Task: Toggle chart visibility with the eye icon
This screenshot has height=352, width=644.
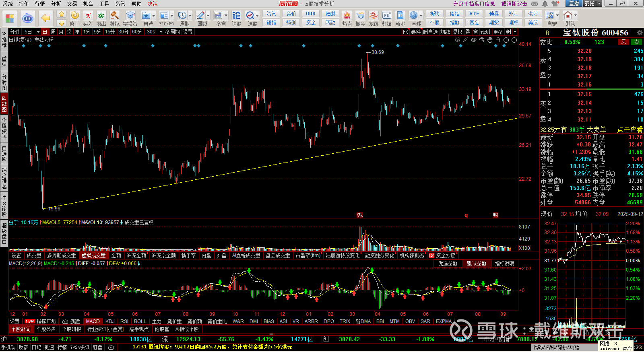Action: click(474, 40)
